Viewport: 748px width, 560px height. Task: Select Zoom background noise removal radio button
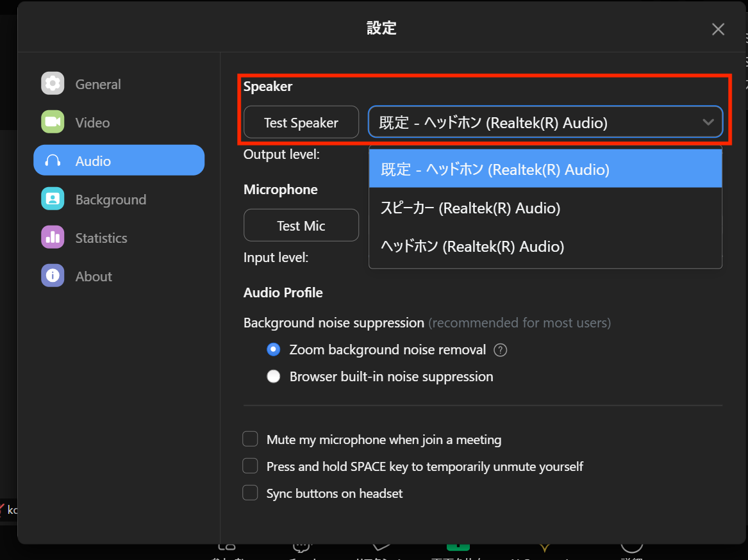pos(274,350)
